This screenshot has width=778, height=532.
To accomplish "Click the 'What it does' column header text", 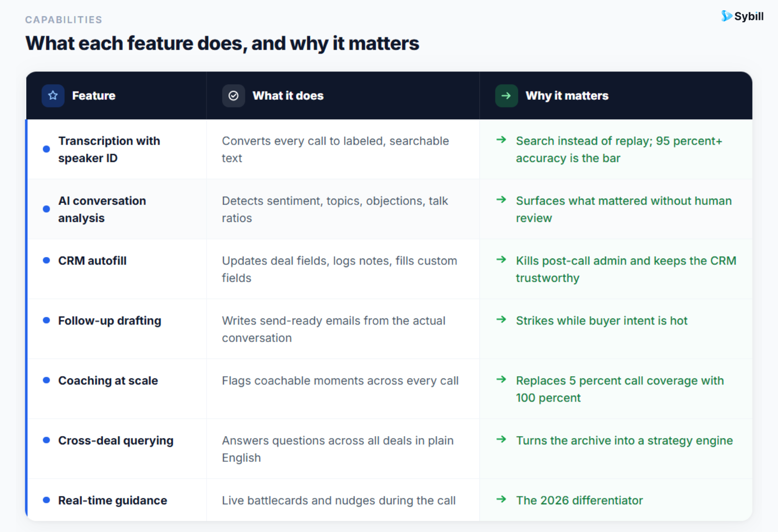I will (288, 96).
